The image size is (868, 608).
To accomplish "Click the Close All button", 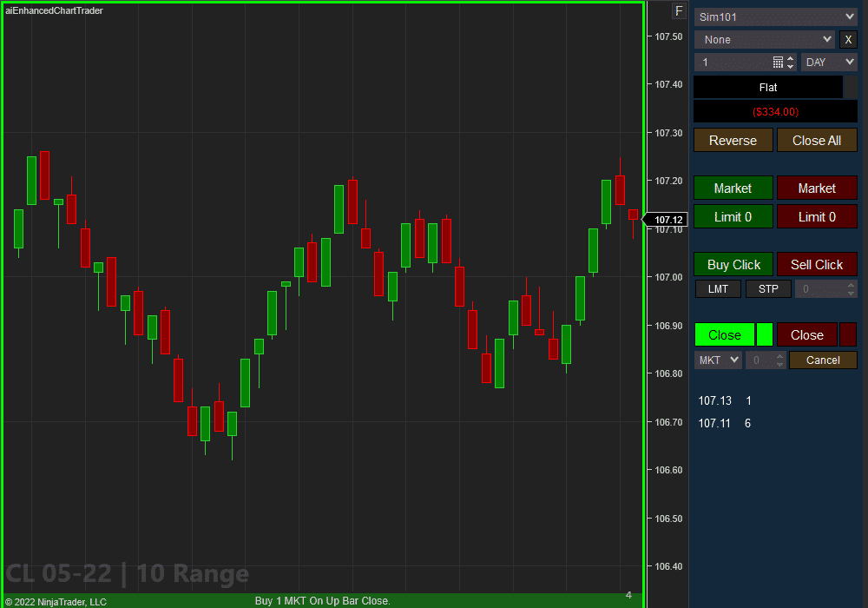I will tap(817, 140).
